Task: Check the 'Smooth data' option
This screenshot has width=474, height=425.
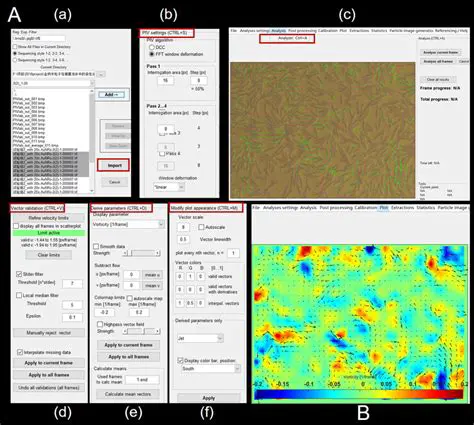Action: coord(96,246)
